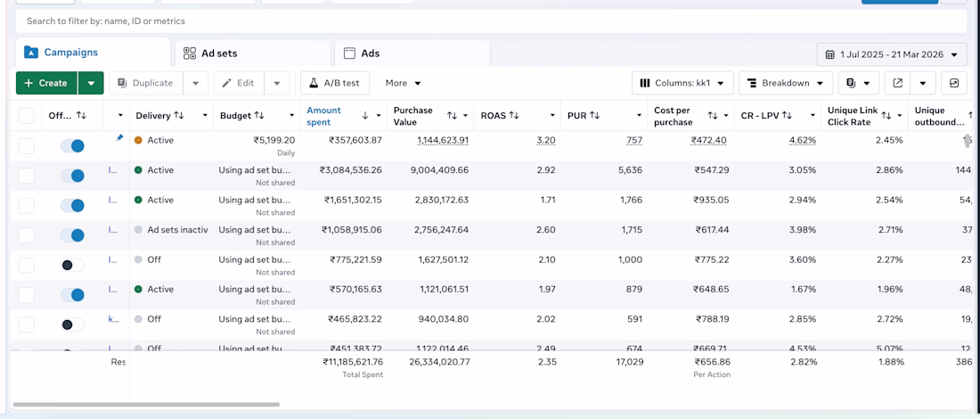
Task: Open the Columns: kk1 dropdown
Action: pyautogui.click(x=682, y=83)
